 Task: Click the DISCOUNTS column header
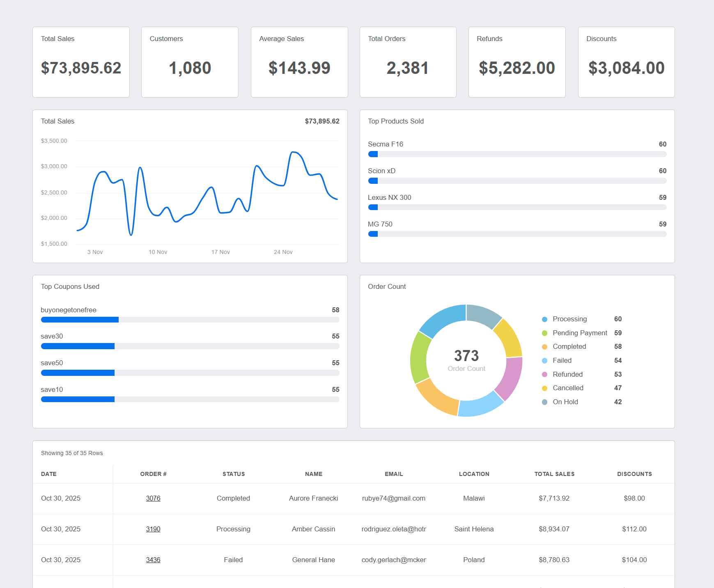click(x=634, y=474)
